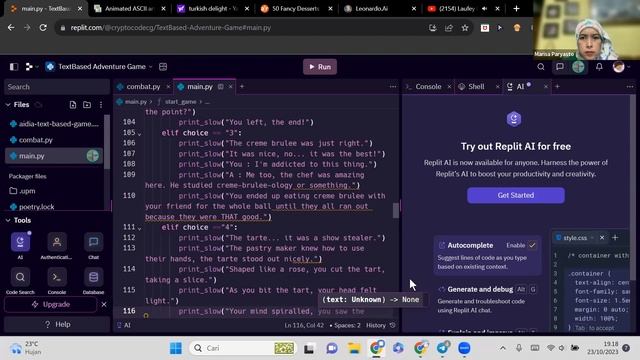Click the TextBased Adventure Game repl icon
This screenshot has height=360, width=640.
coord(50,67)
